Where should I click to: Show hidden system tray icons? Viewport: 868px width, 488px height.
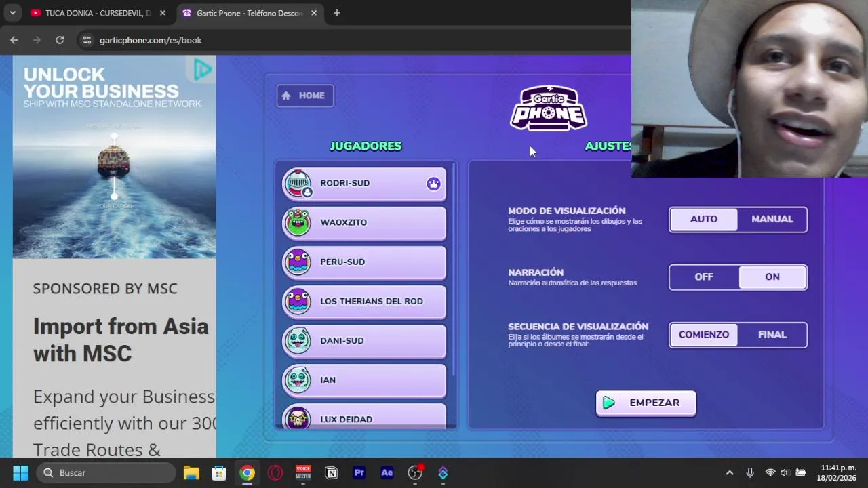(x=730, y=472)
